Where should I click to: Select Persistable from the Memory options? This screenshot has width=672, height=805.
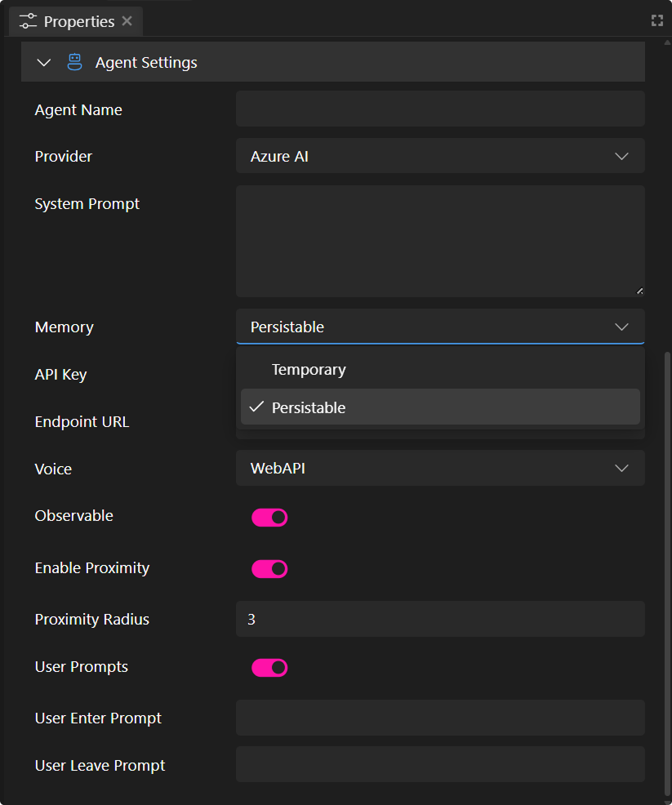click(x=309, y=407)
